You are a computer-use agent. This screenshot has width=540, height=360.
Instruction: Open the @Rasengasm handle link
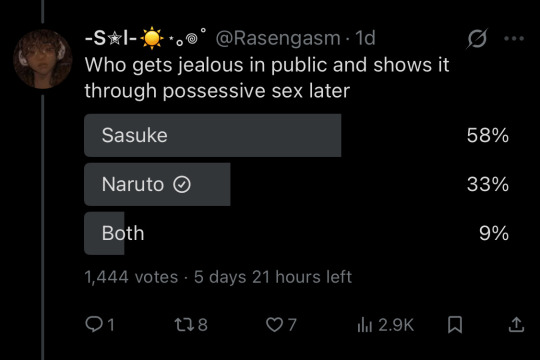(278, 38)
